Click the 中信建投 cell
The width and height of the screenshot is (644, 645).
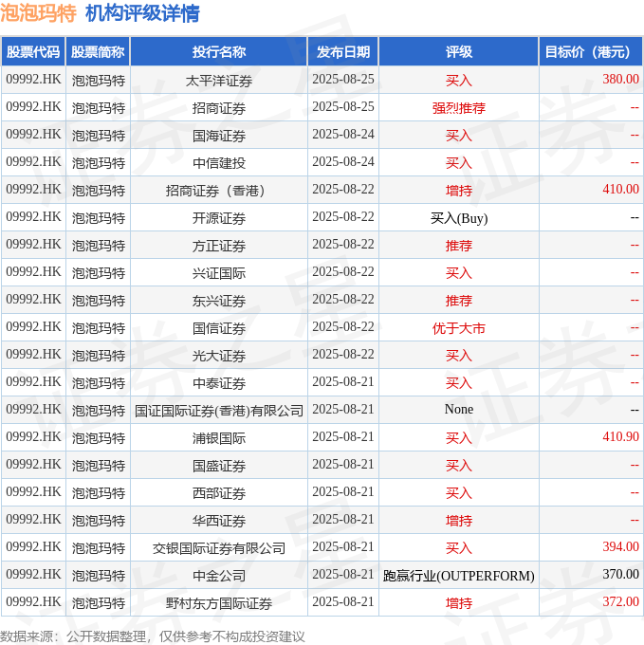coord(219,163)
